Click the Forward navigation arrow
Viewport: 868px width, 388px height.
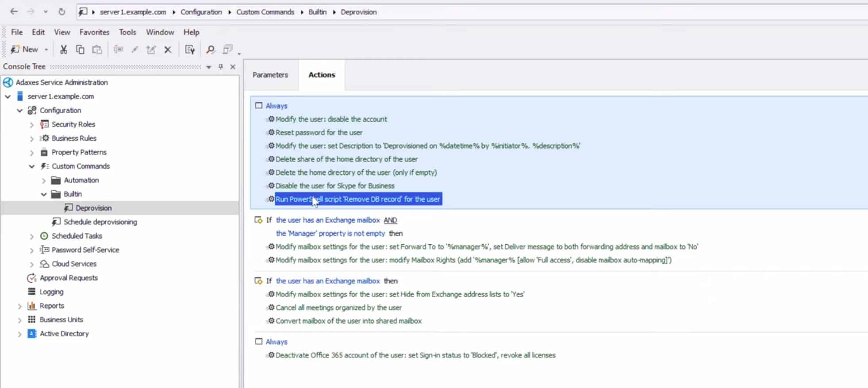point(31,12)
